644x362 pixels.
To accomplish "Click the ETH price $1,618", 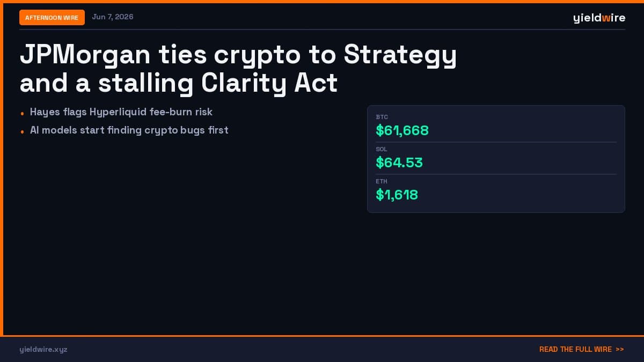I will tap(397, 195).
